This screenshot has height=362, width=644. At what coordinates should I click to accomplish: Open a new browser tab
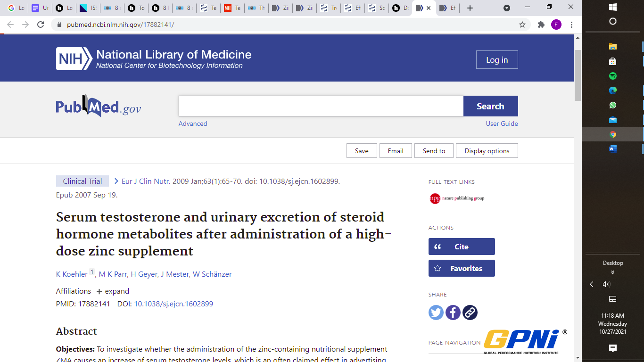[470, 8]
